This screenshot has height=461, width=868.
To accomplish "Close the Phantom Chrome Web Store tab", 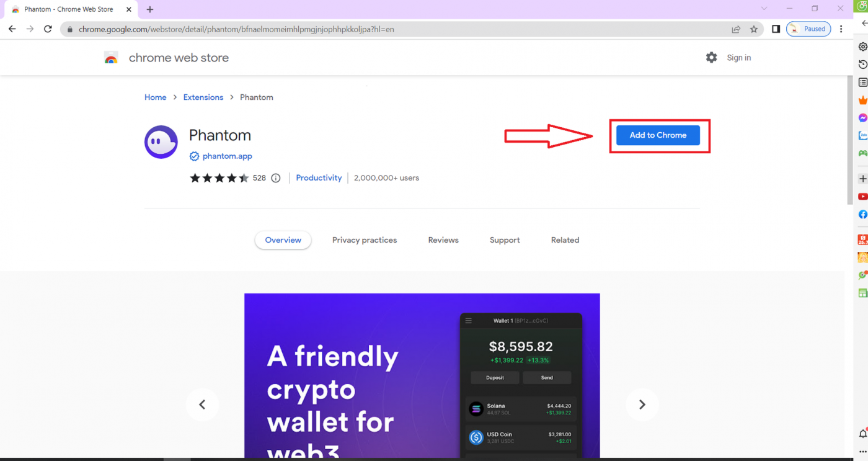I will click(x=129, y=9).
